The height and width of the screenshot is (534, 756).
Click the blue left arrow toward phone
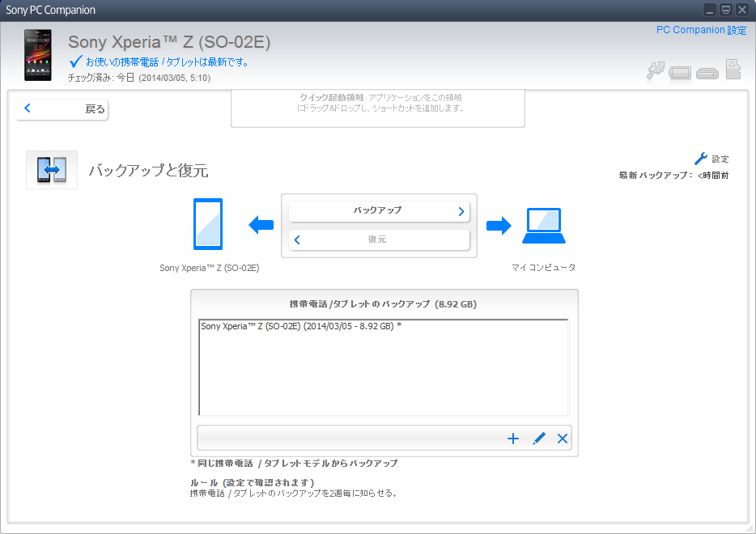click(x=261, y=225)
